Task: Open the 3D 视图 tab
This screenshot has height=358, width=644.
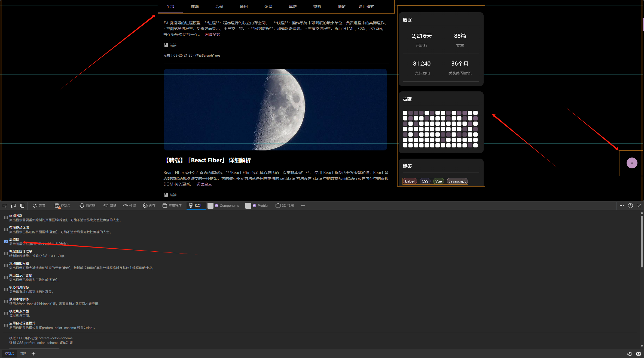Action: pos(285,206)
